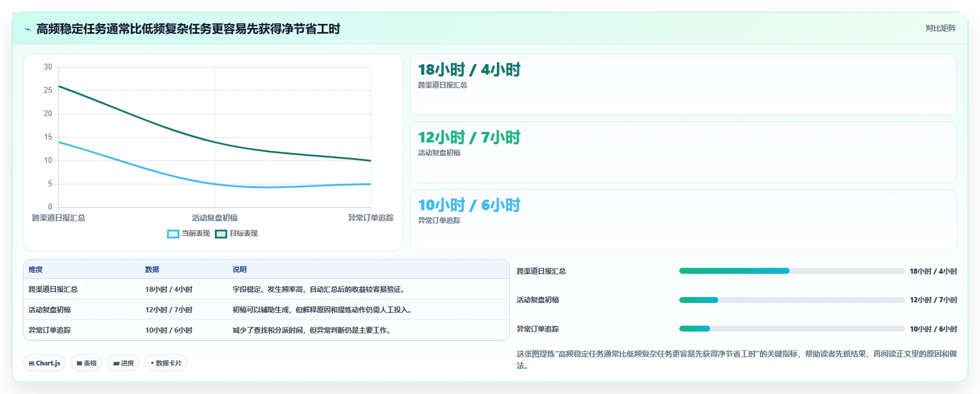
Task: Click the 数据 table column header
Action: point(152,270)
